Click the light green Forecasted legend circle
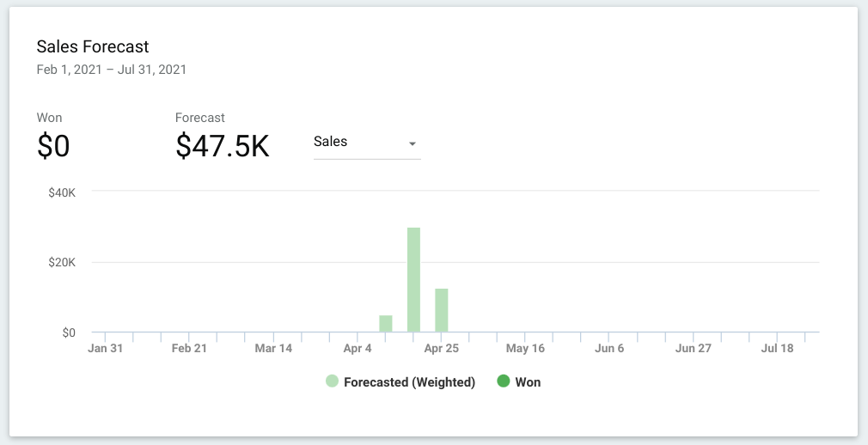This screenshot has width=868, height=445. tap(332, 382)
